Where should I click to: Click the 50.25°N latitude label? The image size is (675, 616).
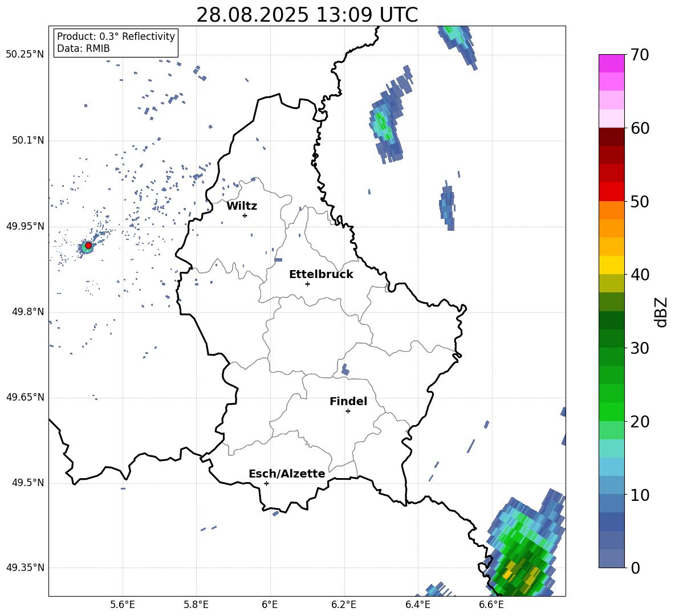(x=25, y=55)
